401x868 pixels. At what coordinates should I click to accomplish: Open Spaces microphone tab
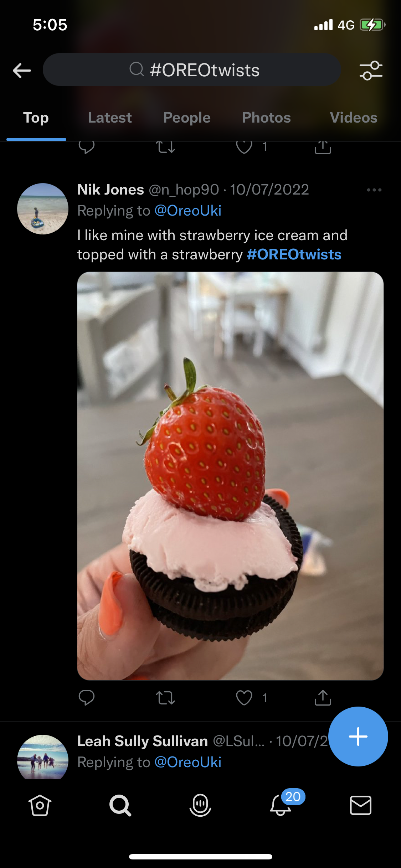point(200,805)
